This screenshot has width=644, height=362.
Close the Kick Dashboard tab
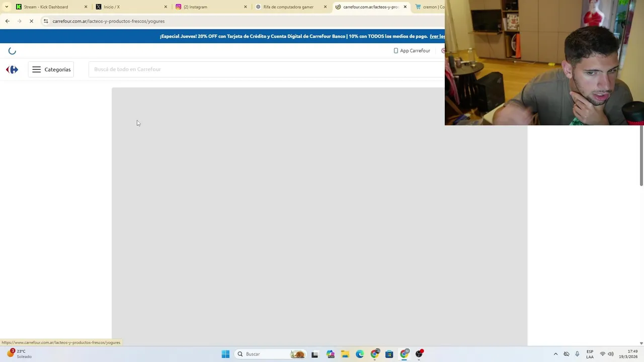click(x=86, y=7)
